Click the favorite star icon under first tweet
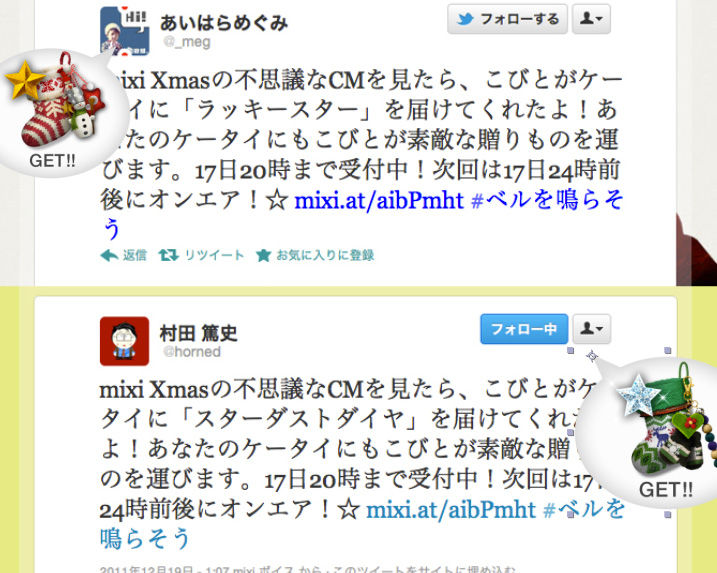 click(263, 255)
